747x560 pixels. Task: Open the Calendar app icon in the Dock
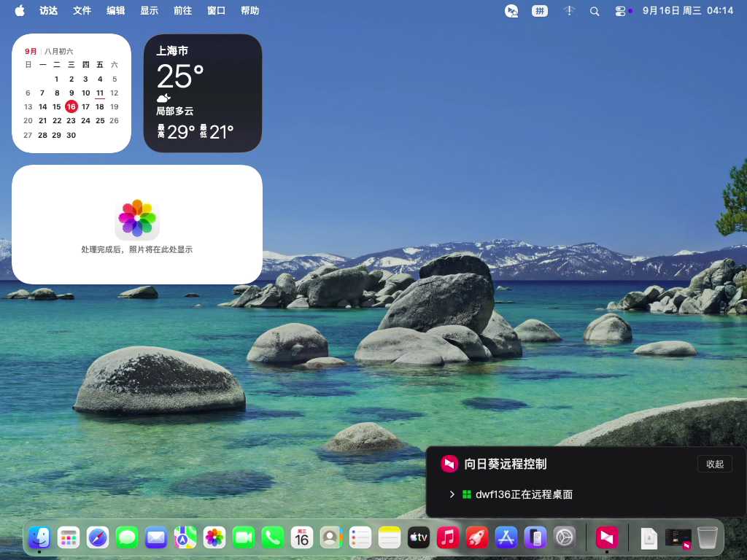[x=302, y=537]
